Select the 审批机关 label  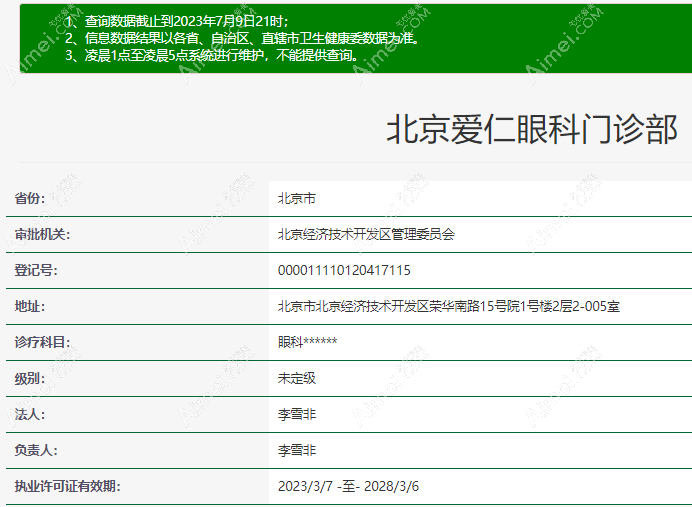click(42, 234)
